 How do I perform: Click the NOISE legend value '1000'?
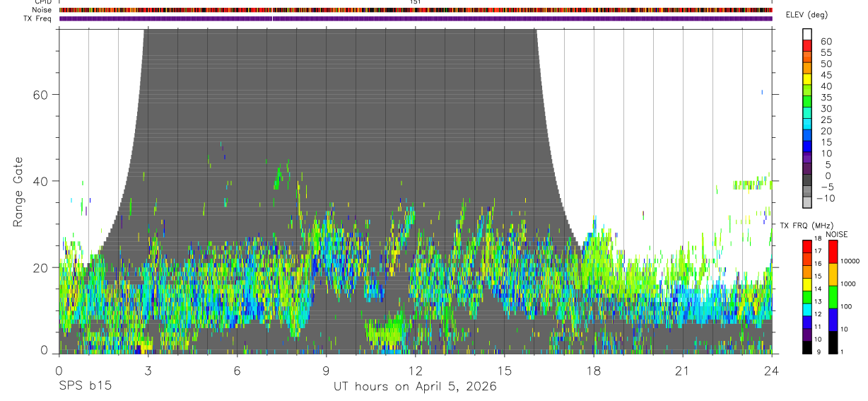(x=847, y=284)
